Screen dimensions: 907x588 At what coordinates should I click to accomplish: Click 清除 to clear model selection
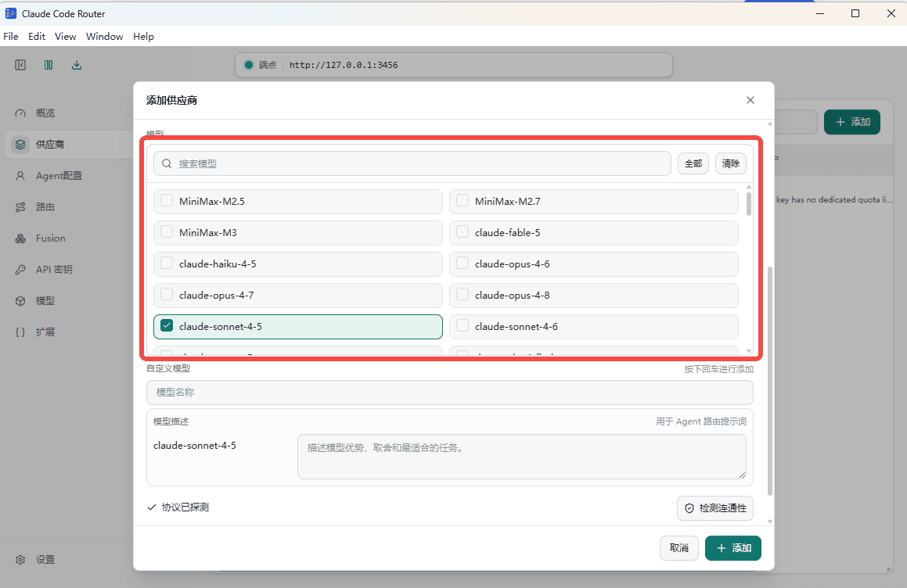point(731,163)
